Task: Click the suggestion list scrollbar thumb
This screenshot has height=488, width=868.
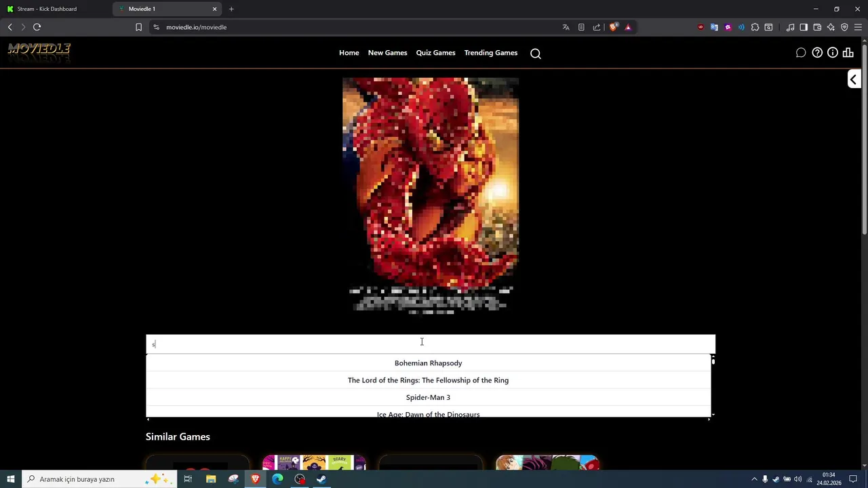Action: coord(713,361)
